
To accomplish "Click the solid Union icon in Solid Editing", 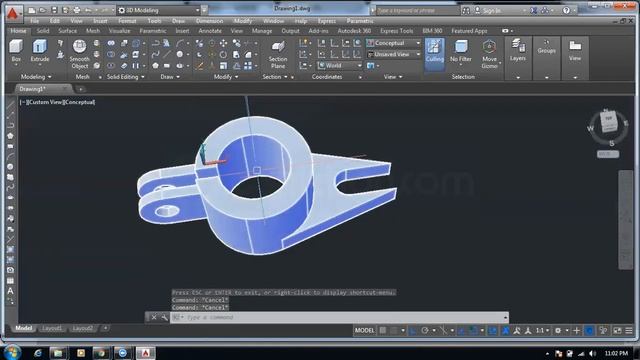I will point(111,43).
